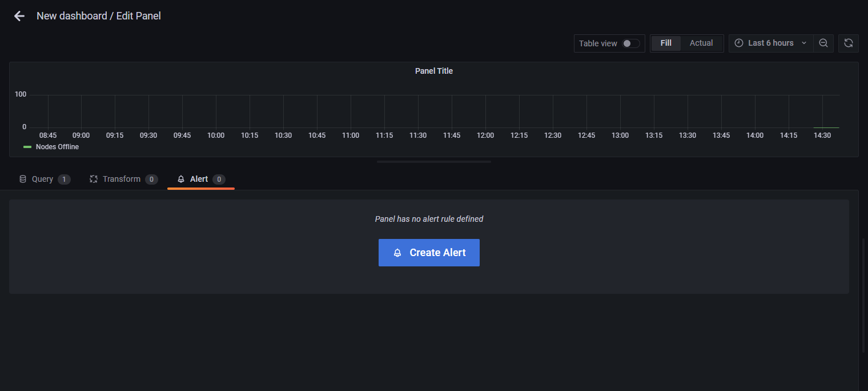Toggle the Table view switch
This screenshot has height=391, width=868.
pyautogui.click(x=630, y=43)
